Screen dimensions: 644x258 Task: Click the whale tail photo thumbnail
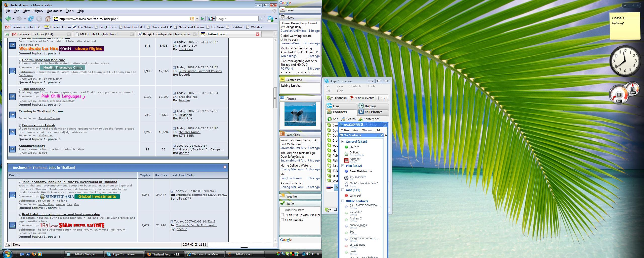[300, 114]
